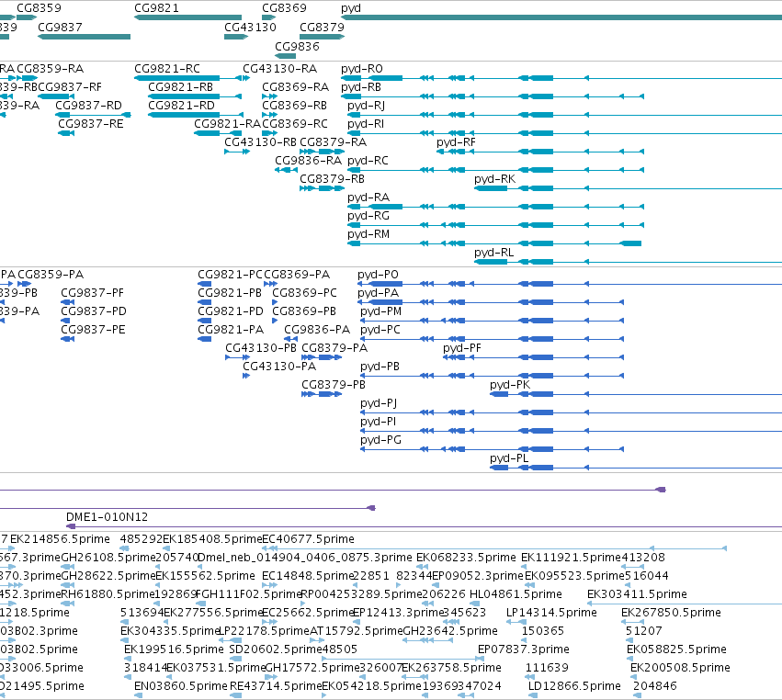Click EST SD20602.5prime
Image resolution: width=782 pixels, height=700 pixels.
[276, 649]
